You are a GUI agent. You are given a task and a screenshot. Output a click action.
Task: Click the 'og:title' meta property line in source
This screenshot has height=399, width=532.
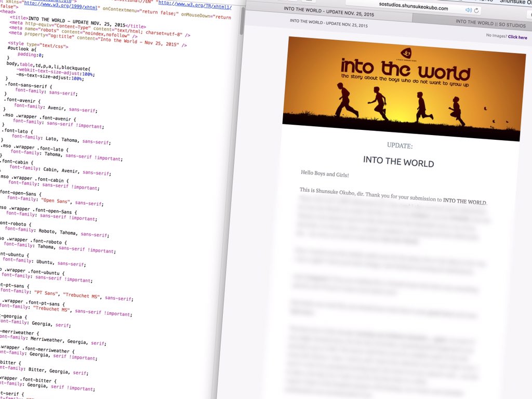(98, 38)
